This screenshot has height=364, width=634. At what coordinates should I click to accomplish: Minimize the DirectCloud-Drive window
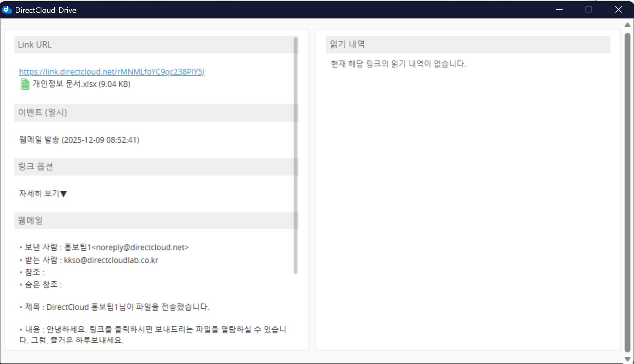click(x=559, y=10)
